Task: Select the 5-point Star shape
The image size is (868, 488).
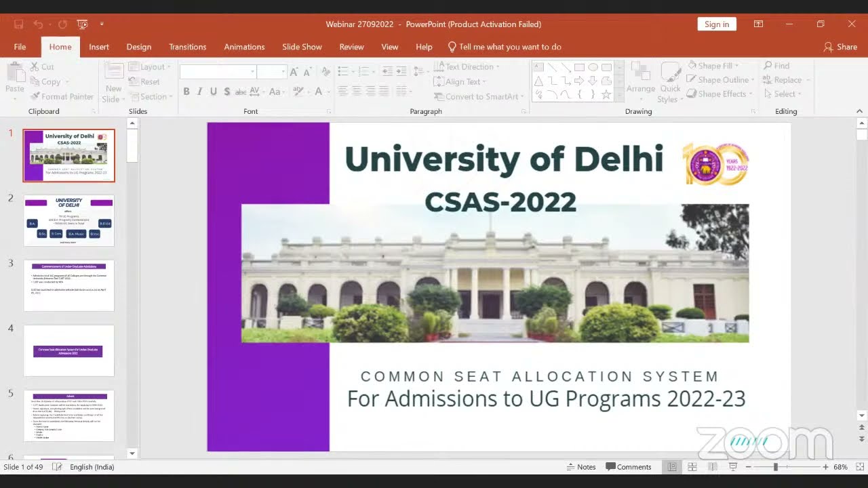Action: (607, 94)
